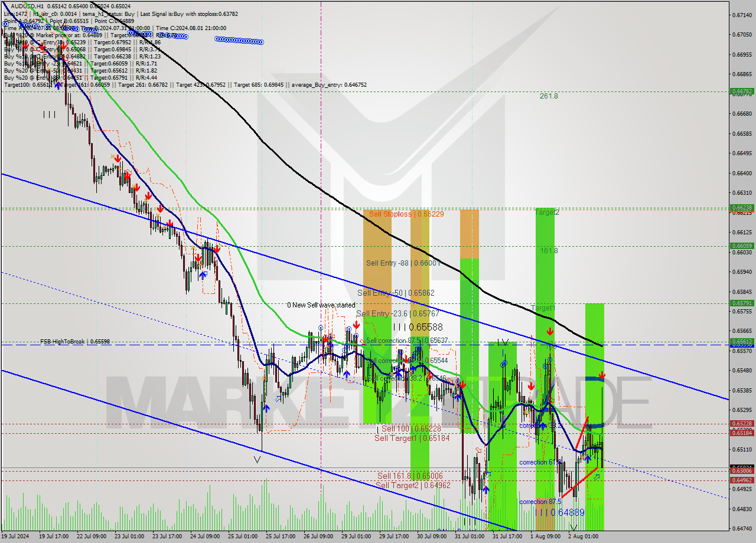Click the '| Sell 100 | 0.65228' label
This screenshot has width=756, height=543.
409,428
